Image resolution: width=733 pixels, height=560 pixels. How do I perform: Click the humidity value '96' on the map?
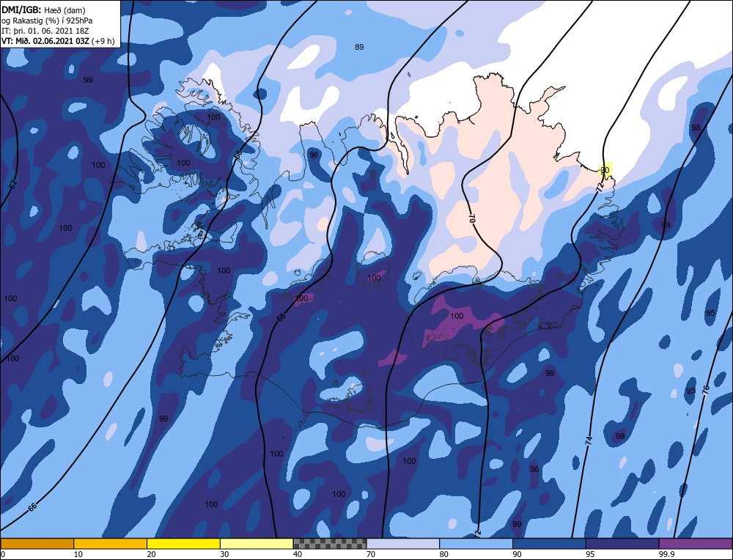pos(314,155)
